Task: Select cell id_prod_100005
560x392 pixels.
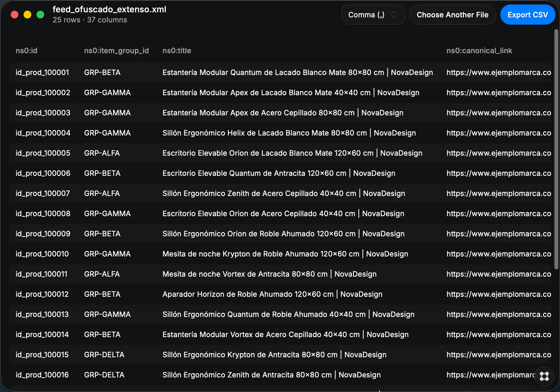Action: pyautogui.click(x=43, y=153)
